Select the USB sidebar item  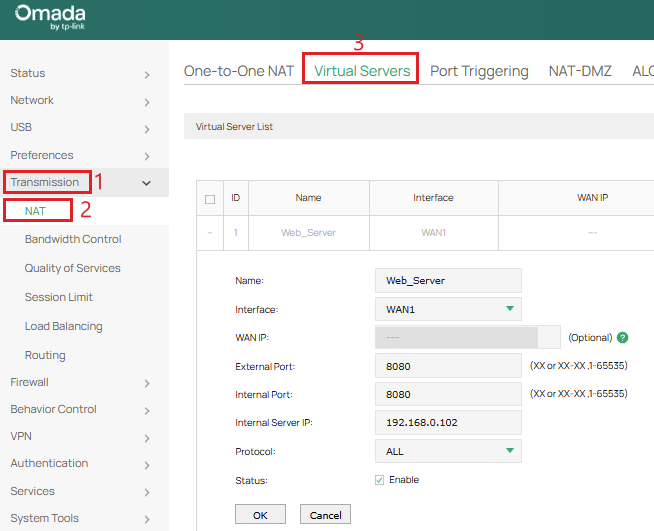click(x=21, y=127)
